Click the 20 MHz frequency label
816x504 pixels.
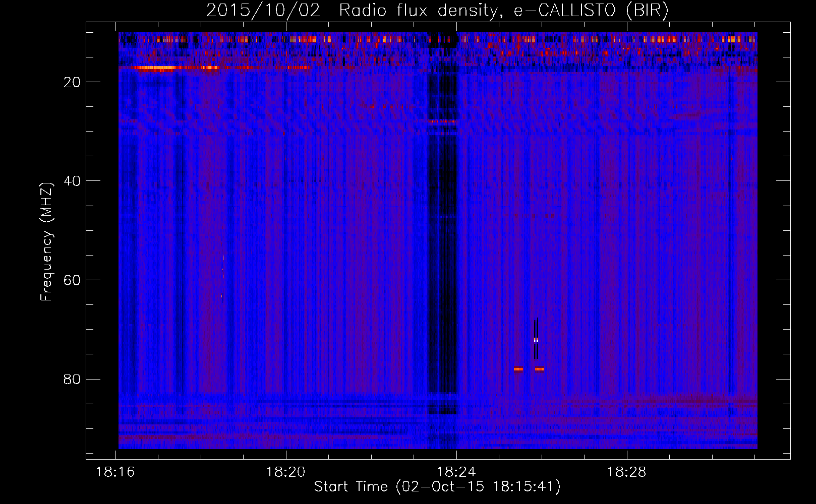click(73, 82)
